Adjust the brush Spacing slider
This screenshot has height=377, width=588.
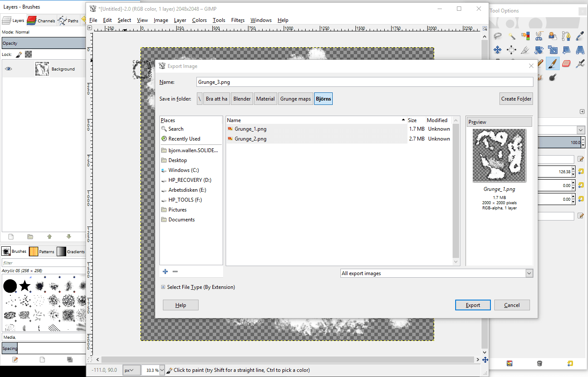(x=43, y=348)
